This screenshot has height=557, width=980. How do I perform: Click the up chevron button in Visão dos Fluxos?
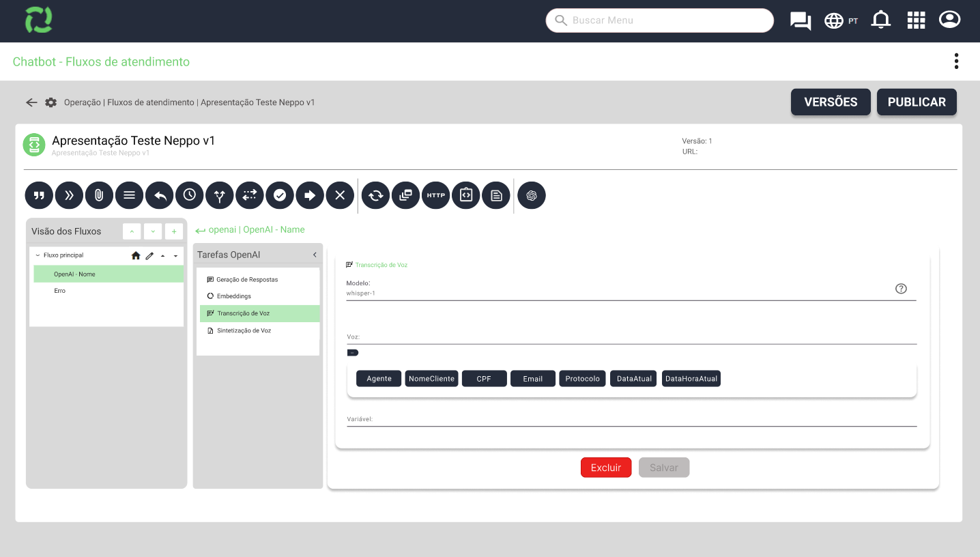coord(132,231)
